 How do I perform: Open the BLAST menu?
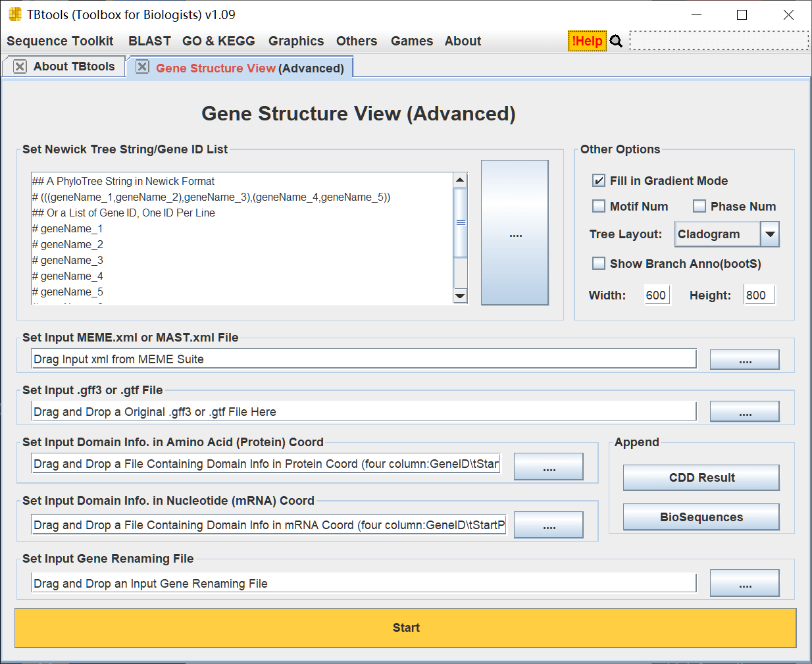(x=149, y=41)
